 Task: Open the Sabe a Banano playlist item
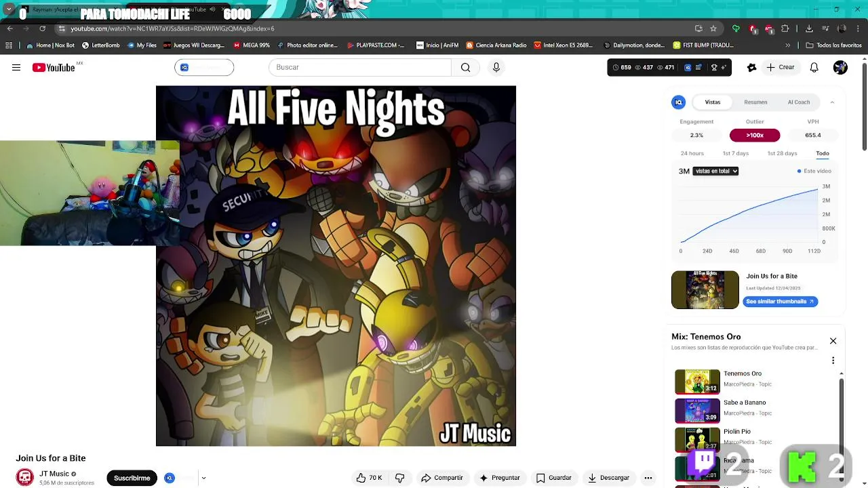(x=756, y=410)
